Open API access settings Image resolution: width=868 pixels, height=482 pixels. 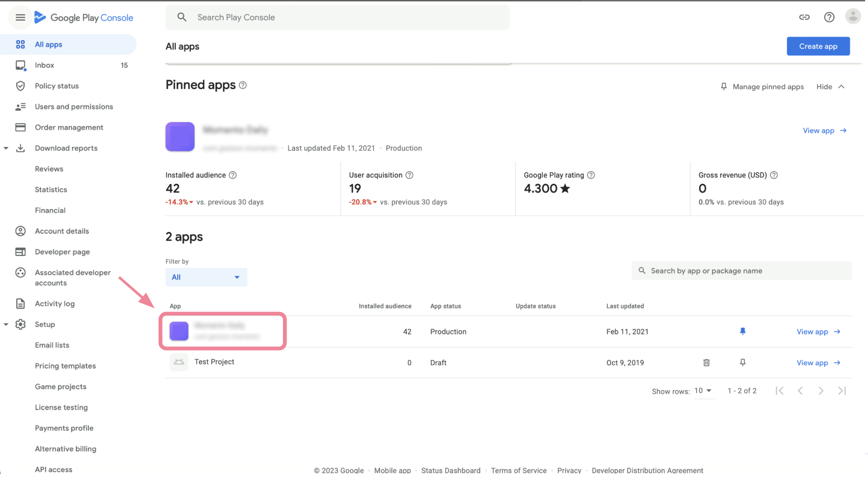(53, 470)
